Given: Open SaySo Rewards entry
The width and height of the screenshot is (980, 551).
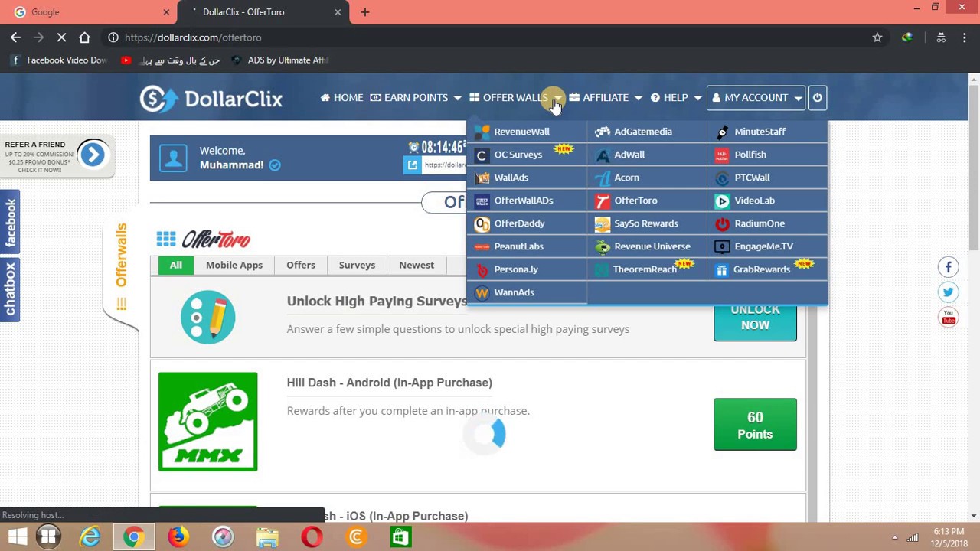Looking at the screenshot, I should pyautogui.click(x=647, y=223).
